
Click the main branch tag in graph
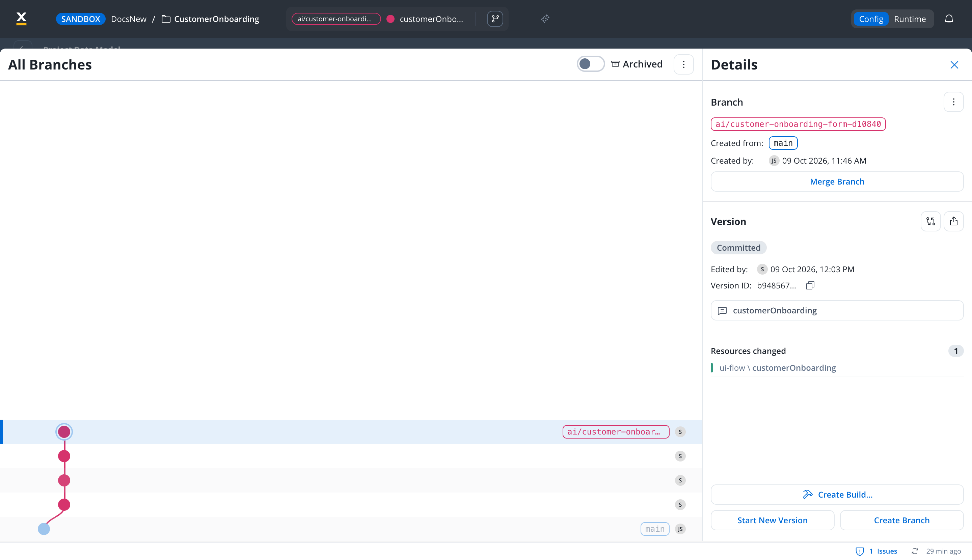tap(655, 529)
